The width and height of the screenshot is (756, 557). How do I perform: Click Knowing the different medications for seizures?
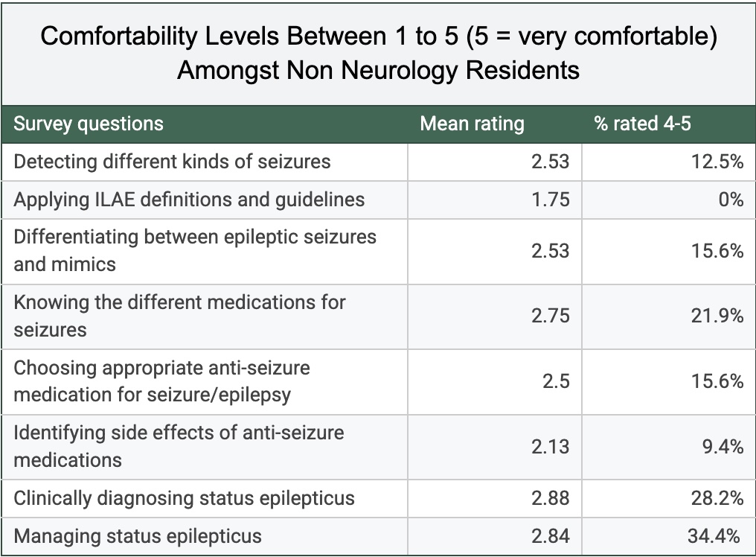point(179,316)
